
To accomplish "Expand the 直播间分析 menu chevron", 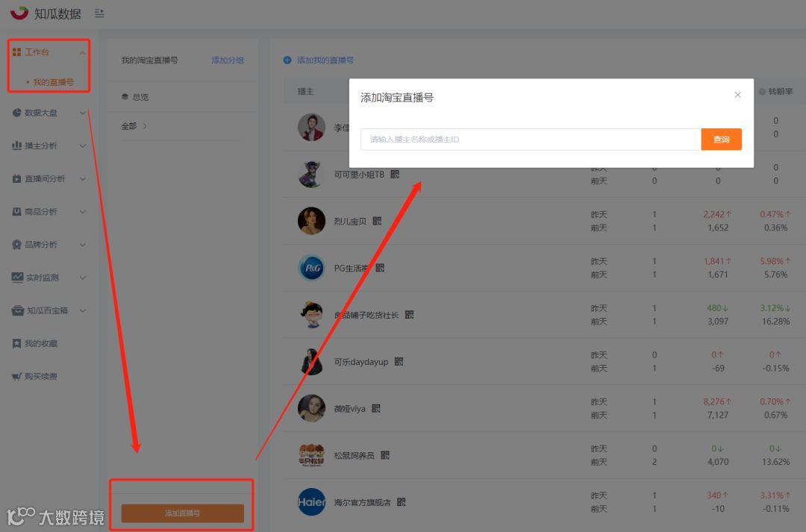I will pyautogui.click(x=82, y=179).
